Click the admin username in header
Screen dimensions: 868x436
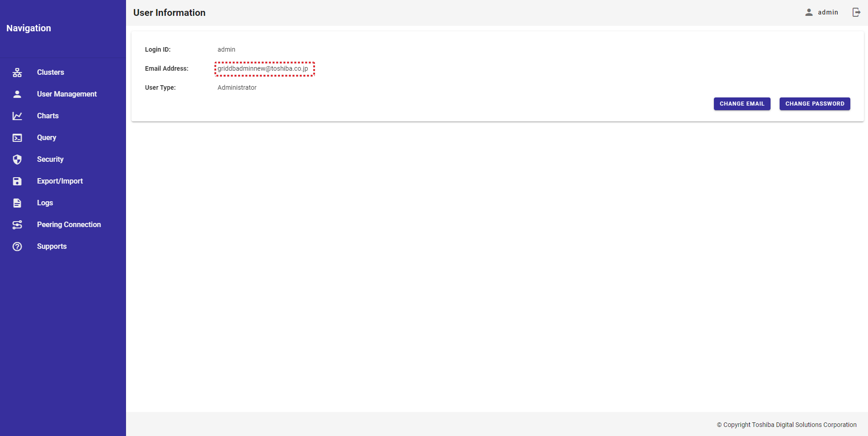(828, 12)
